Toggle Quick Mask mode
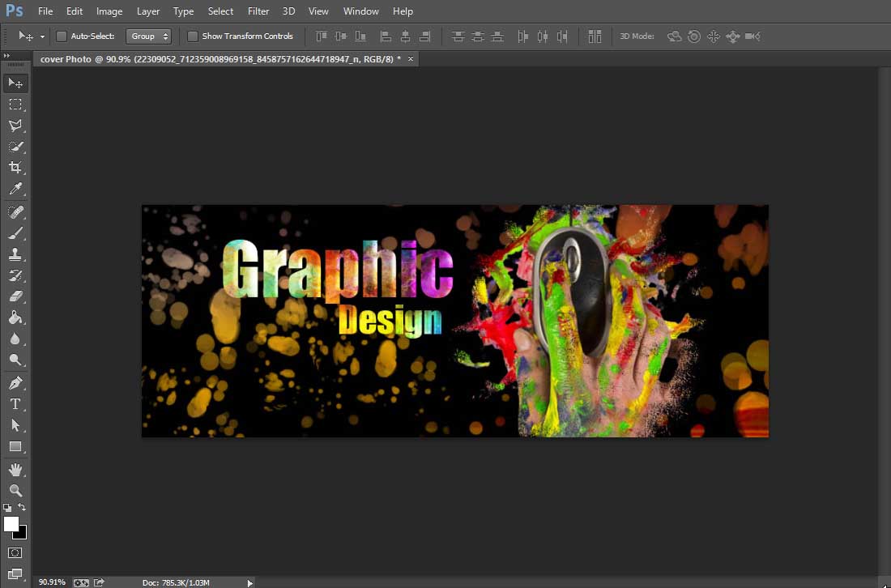891x588 pixels. click(x=15, y=553)
